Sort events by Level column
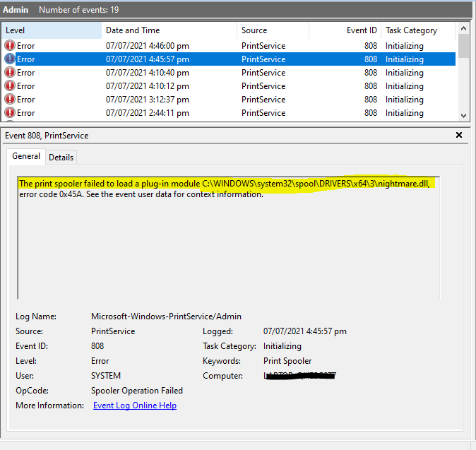This screenshot has height=450, width=476. (x=52, y=30)
